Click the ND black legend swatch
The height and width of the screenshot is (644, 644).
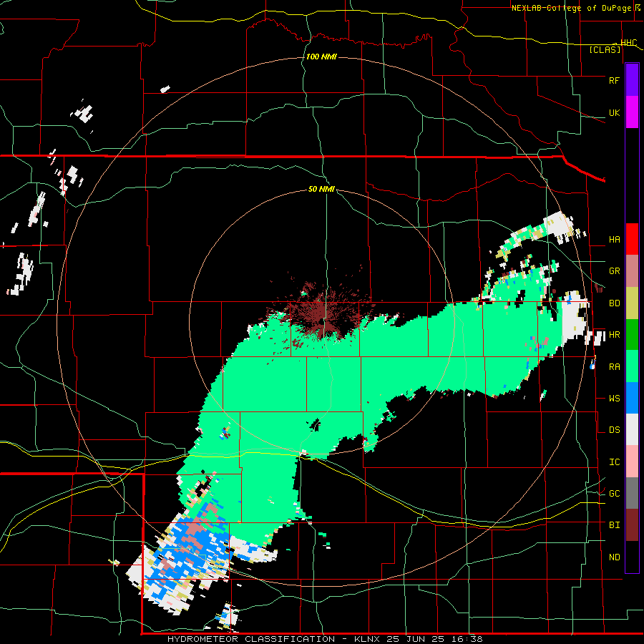pos(632,557)
